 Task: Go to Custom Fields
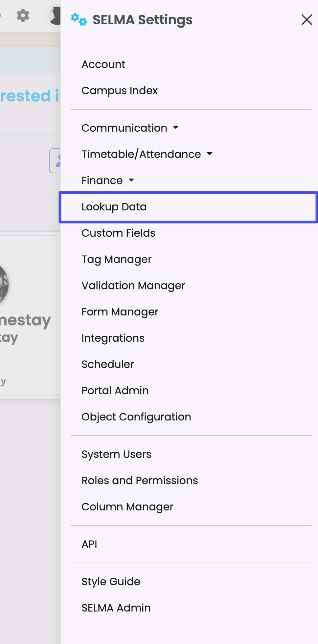pyautogui.click(x=118, y=233)
